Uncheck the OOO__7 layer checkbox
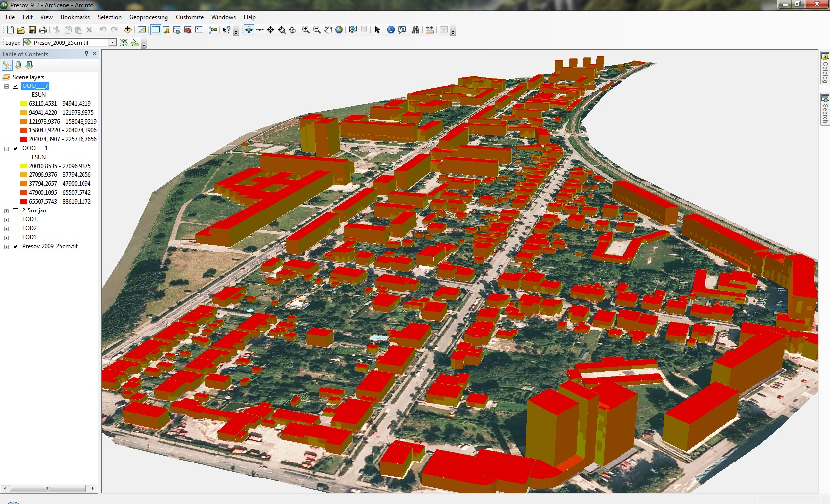 point(16,86)
